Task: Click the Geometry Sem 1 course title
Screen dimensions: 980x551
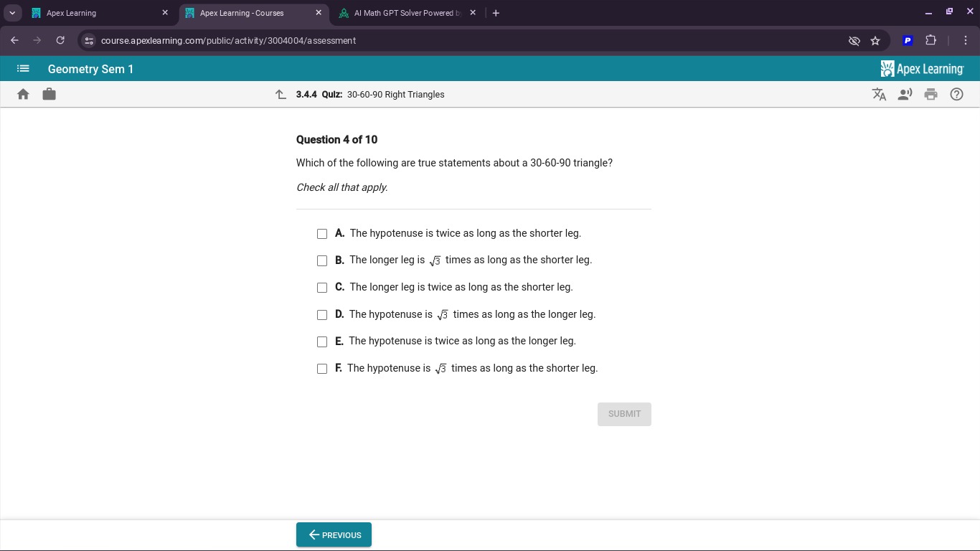Action: click(x=90, y=69)
